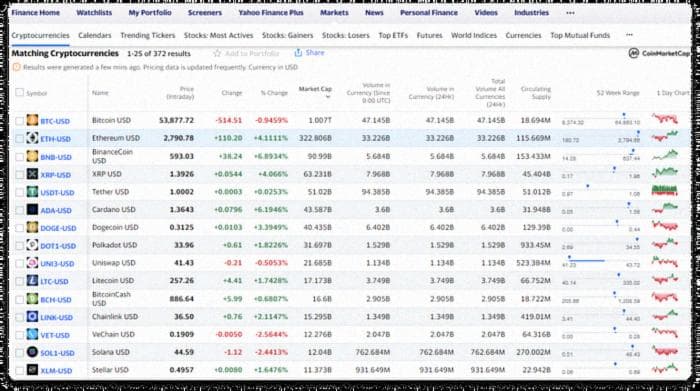Open the ETH-USD 1 day chart thumbnail
Viewport: 700px width, 391px height.
[665, 137]
